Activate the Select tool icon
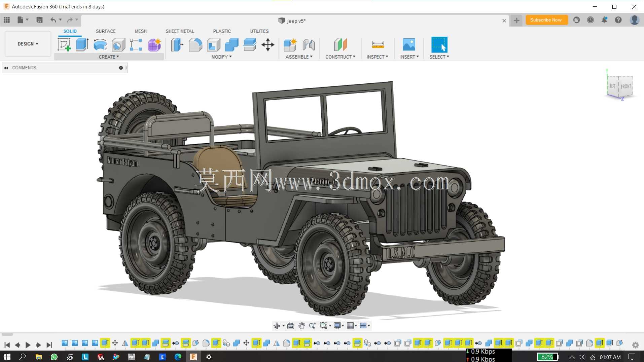The height and width of the screenshot is (362, 644). click(x=439, y=44)
